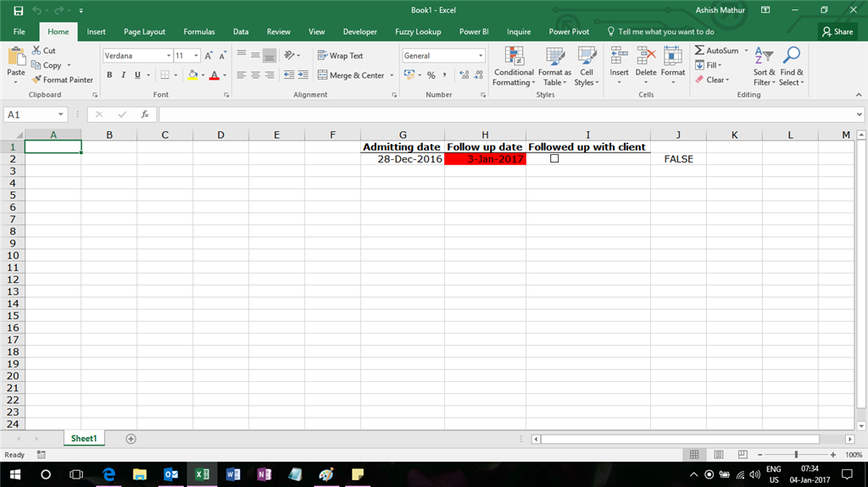868x487 pixels.
Task: Click the Orientation text rotation icon
Action: [x=289, y=55]
